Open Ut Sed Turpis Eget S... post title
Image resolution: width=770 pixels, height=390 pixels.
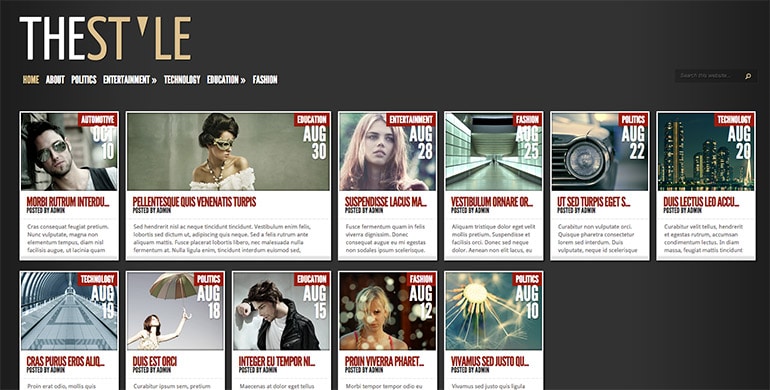tap(593, 202)
